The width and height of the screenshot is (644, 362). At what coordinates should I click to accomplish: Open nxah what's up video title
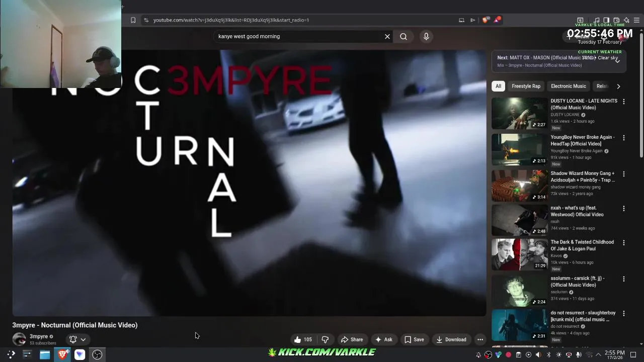pos(577,211)
